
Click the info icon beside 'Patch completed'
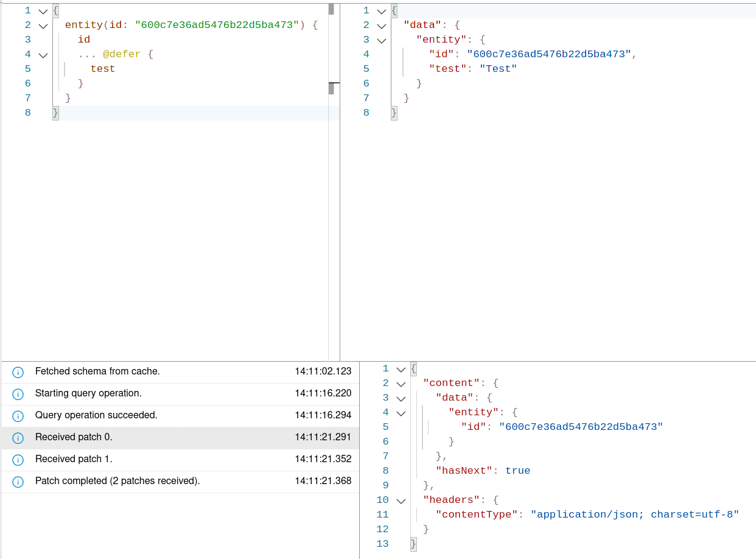17,481
